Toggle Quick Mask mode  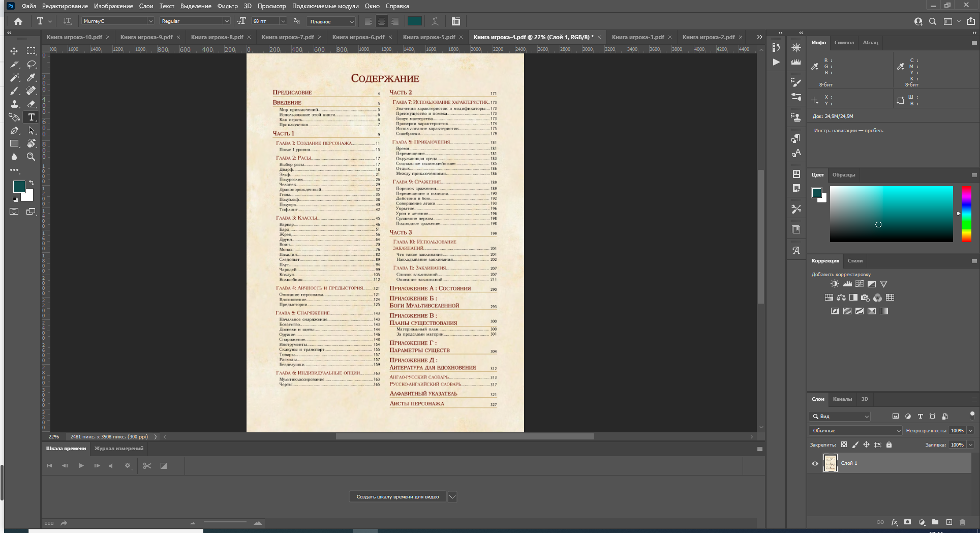14,212
